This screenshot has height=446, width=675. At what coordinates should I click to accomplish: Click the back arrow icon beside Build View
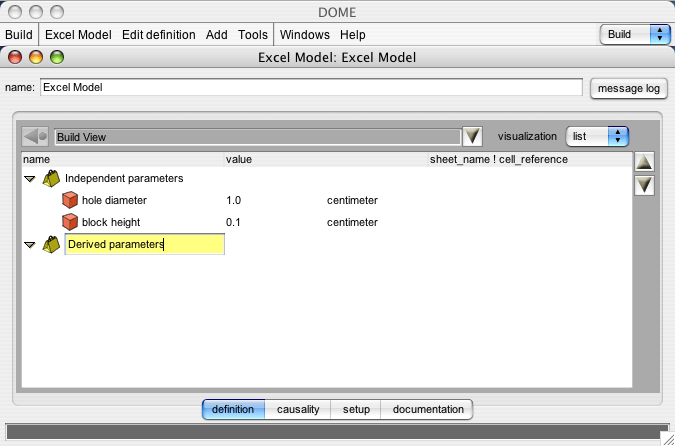point(36,136)
